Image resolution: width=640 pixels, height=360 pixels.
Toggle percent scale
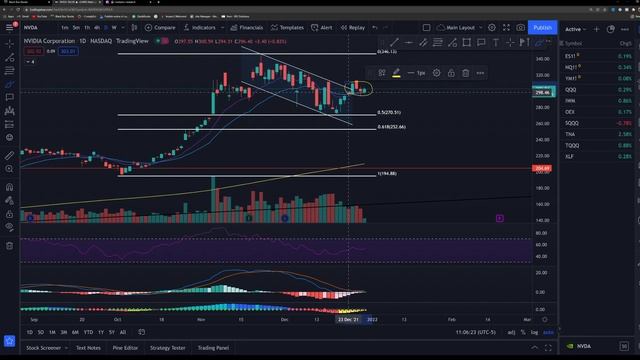(x=523, y=332)
